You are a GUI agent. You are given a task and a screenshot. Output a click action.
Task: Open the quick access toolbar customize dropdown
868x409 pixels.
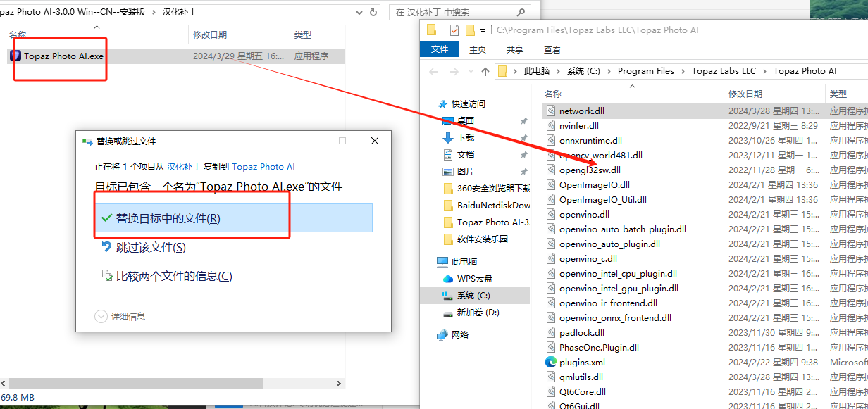[x=483, y=30]
